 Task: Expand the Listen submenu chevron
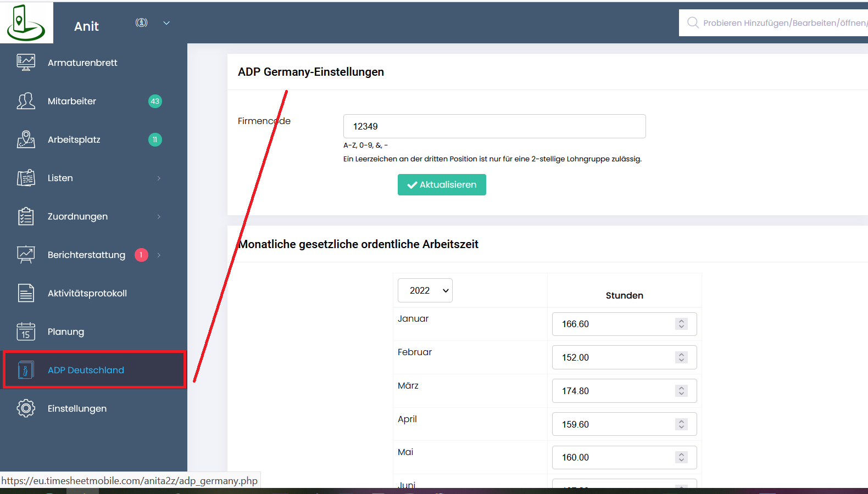(x=159, y=178)
